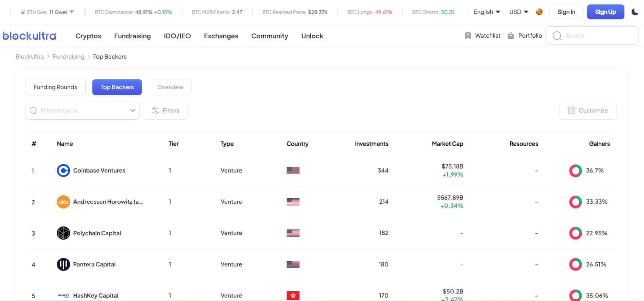Image resolution: width=644 pixels, height=301 pixels.
Task: Open the Exchanges menu
Action: [x=221, y=36]
